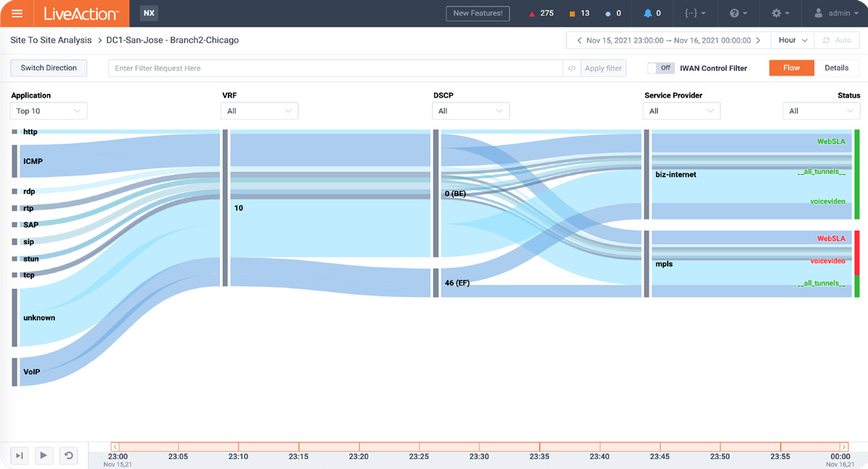
Task: Open the notifications bell icon
Action: click(647, 14)
